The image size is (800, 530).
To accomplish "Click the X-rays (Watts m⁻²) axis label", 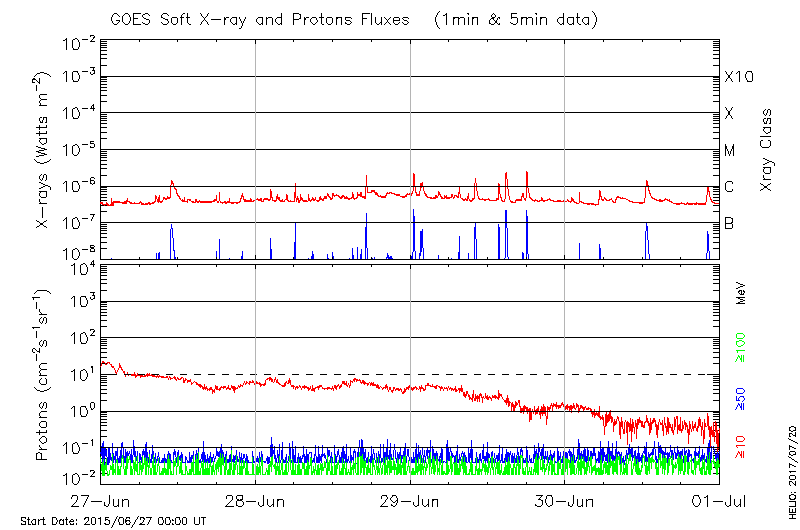I will (x=44, y=150).
